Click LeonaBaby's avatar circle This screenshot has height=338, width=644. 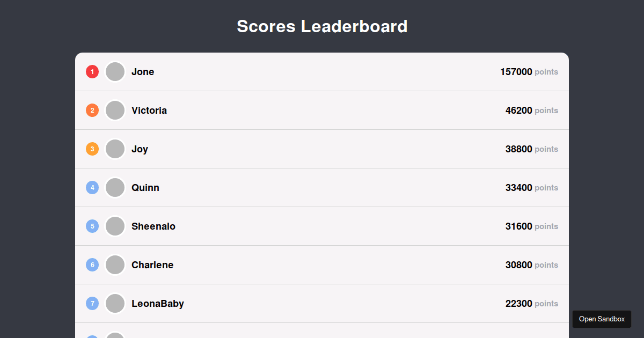click(x=115, y=303)
